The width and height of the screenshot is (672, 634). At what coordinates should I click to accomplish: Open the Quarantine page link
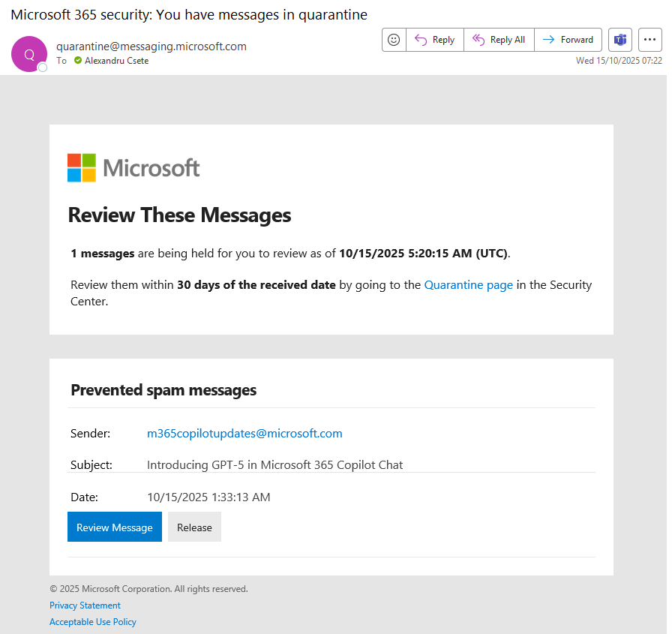[x=469, y=284]
